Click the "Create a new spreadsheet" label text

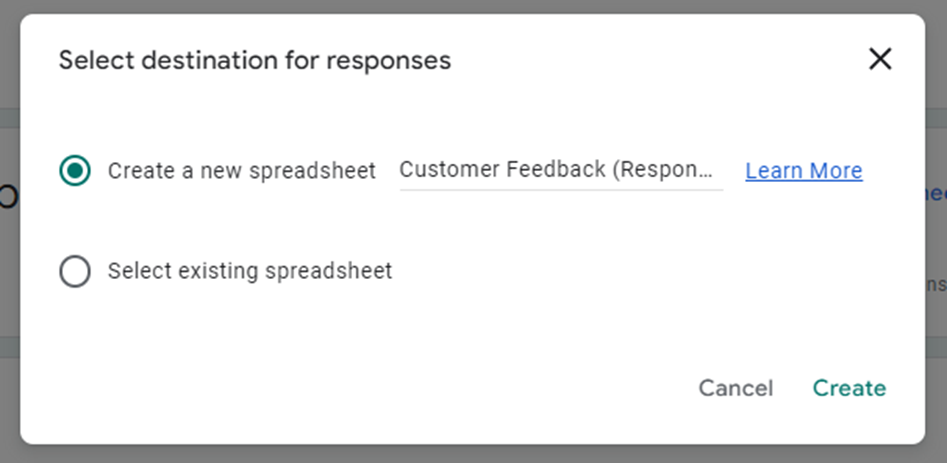[242, 171]
